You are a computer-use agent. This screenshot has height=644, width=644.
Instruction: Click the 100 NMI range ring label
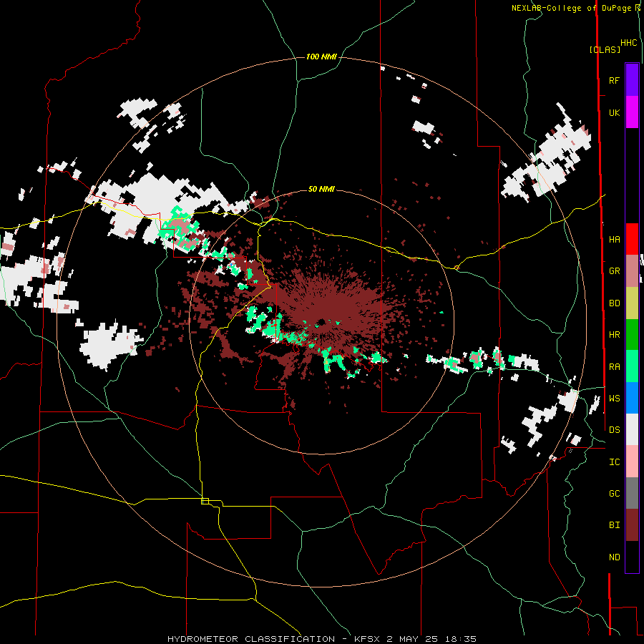coord(321,57)
